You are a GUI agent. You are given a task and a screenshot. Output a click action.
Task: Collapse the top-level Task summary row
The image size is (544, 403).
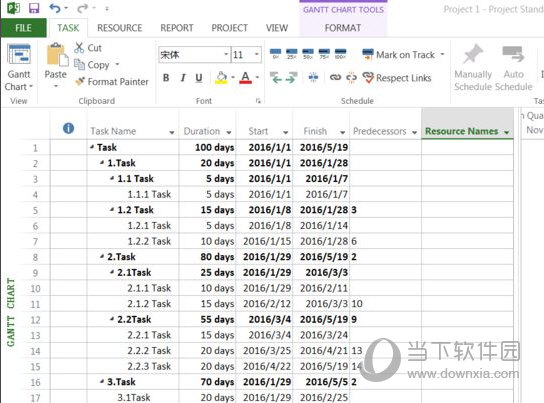(x=92, y=147)
